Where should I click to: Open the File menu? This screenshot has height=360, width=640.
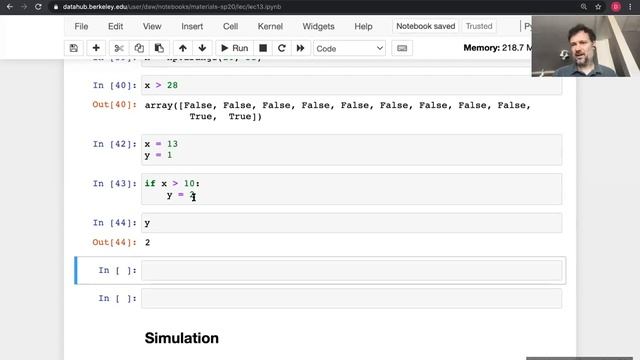point(81,26)
